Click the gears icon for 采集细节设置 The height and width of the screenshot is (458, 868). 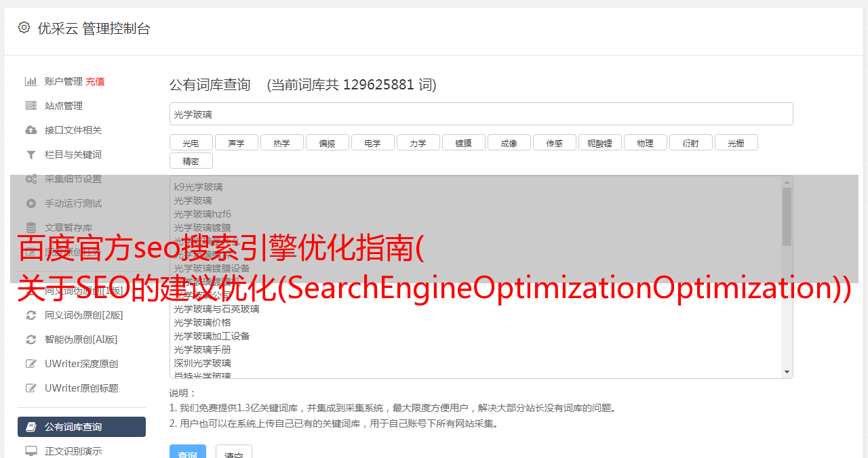coord(31,179)
